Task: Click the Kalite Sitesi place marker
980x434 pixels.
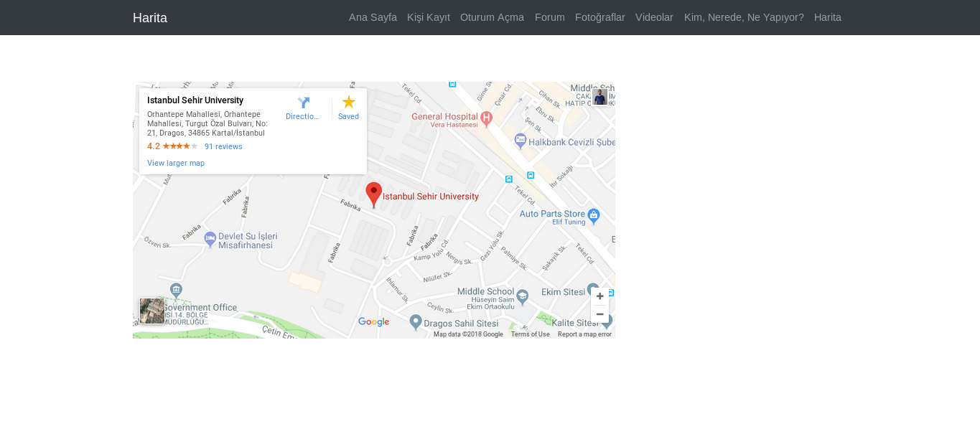Action: pyautogui.click(x=606, y=321)
